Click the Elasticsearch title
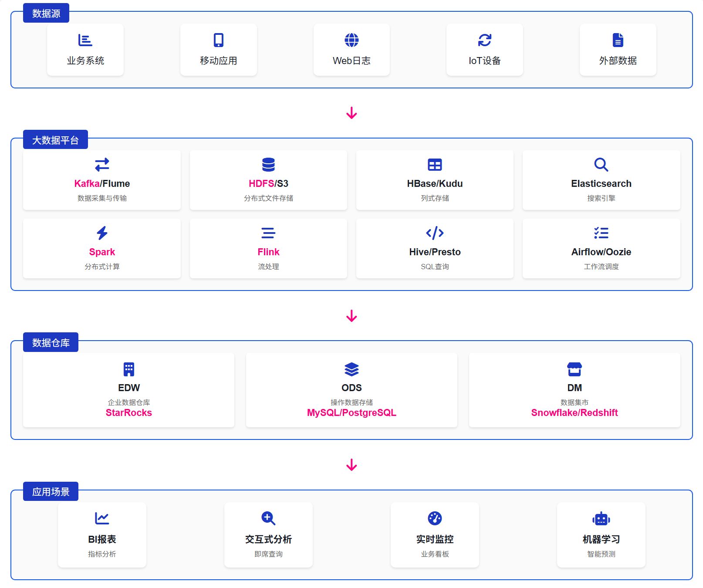 coord(601,184)
